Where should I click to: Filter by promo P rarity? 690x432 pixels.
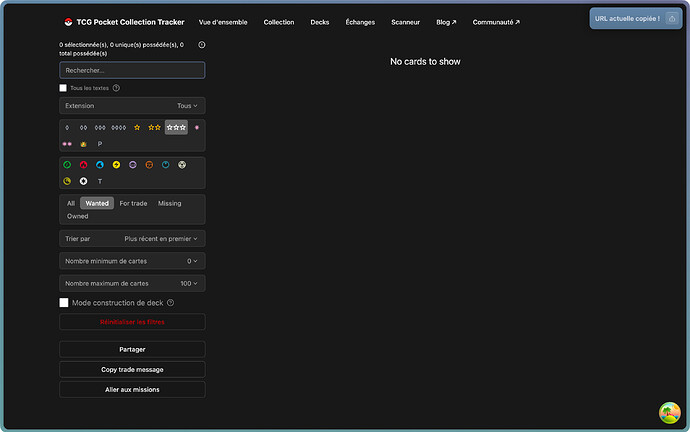(100, 144)
